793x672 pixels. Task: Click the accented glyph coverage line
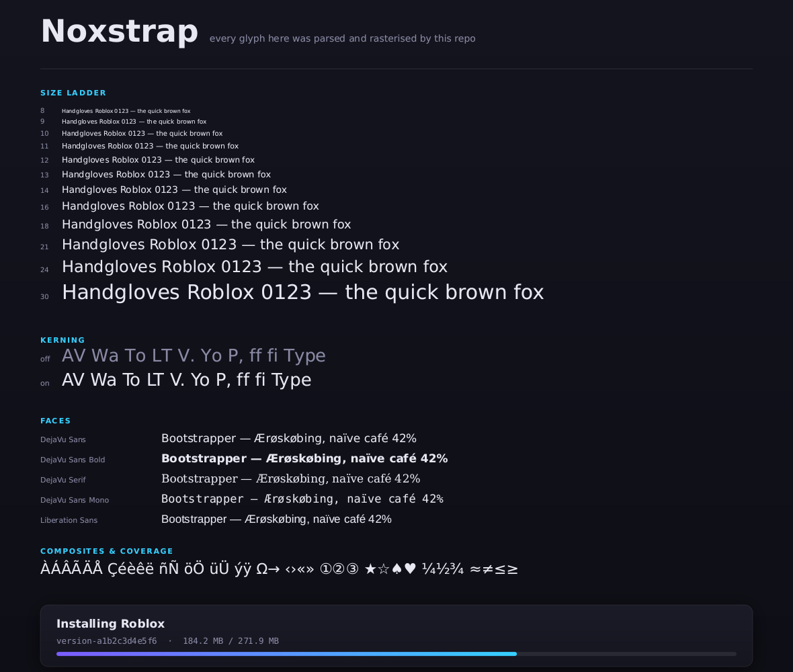(279, 569)
